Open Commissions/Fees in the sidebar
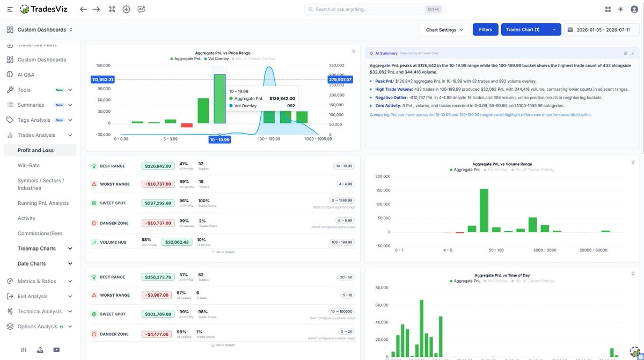This screenshot has width=644, height=360. tap(40, 233)
